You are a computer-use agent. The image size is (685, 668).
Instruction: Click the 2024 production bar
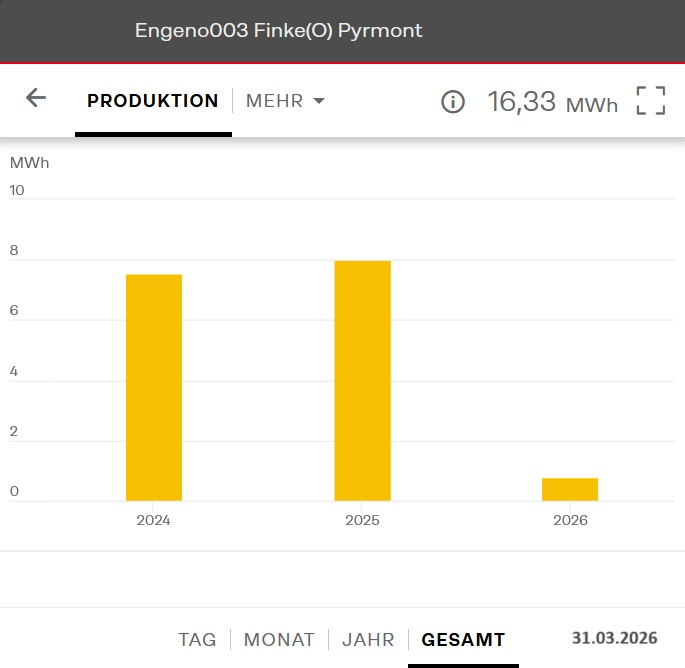pos(154,387)
